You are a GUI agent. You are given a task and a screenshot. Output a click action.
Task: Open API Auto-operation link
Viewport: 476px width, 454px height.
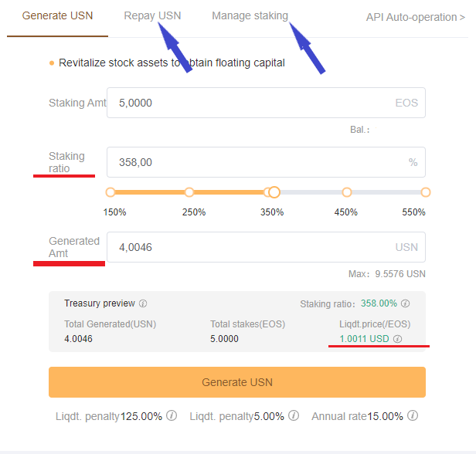point(415,17)
